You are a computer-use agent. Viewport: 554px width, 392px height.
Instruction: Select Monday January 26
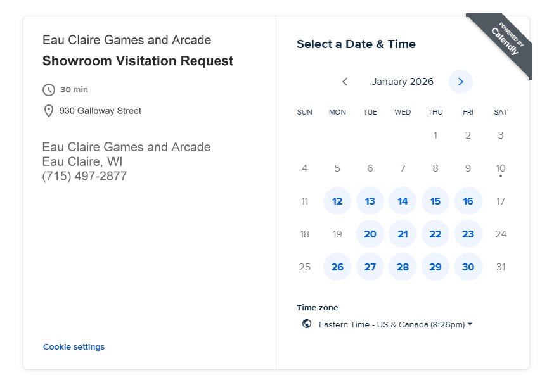coord(337,267)
